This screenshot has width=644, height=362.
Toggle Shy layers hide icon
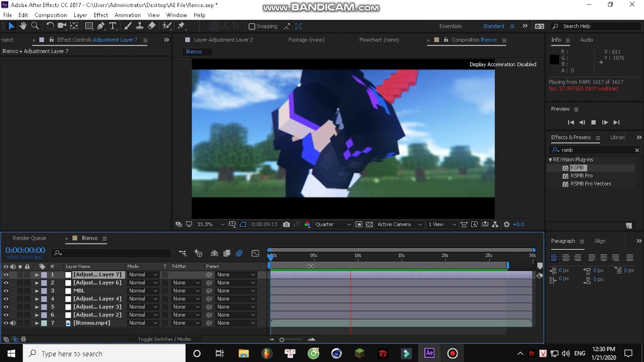click(x=214, y=253)
